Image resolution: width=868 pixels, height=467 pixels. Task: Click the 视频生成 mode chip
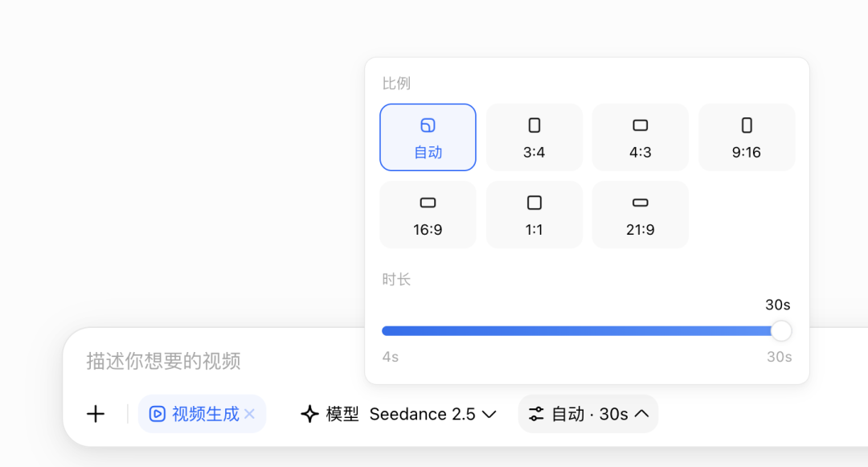(202, 414)
